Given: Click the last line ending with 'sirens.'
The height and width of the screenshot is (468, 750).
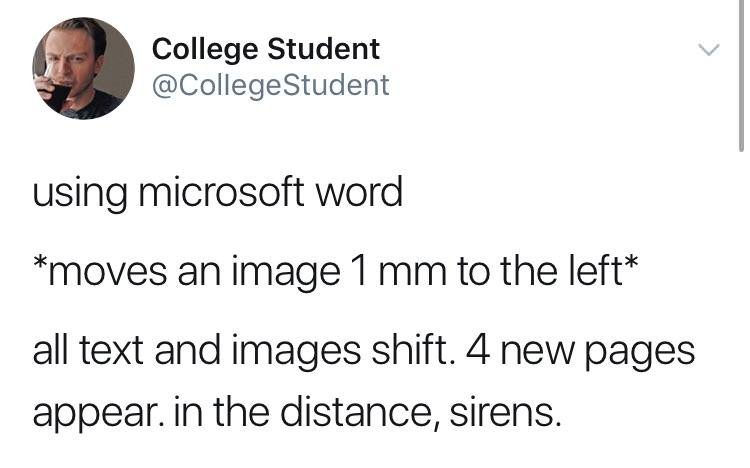Looking at the screenshot, I should pos(295,412).
